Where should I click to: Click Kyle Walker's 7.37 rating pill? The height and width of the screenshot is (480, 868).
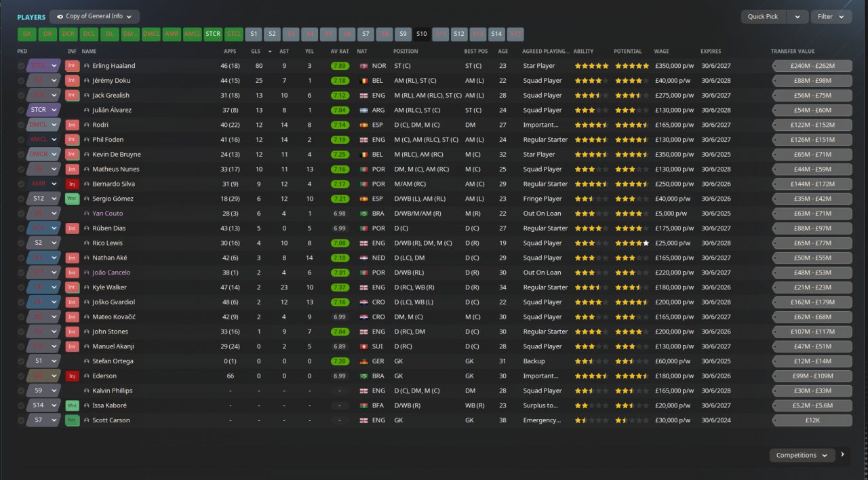coord(340,287)
